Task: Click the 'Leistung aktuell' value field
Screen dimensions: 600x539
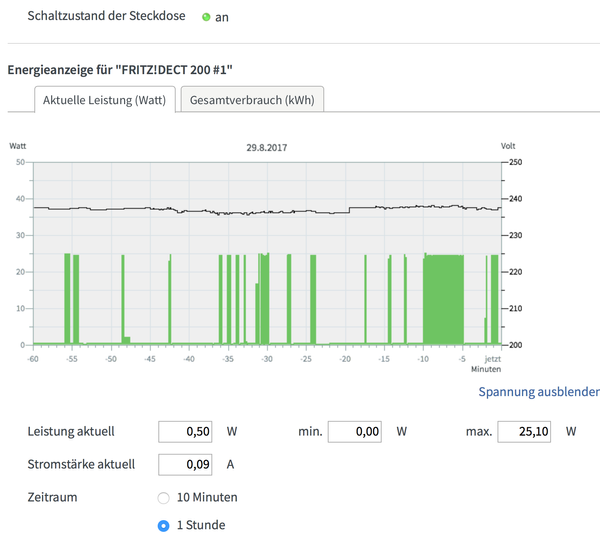Action: [188, 432]
